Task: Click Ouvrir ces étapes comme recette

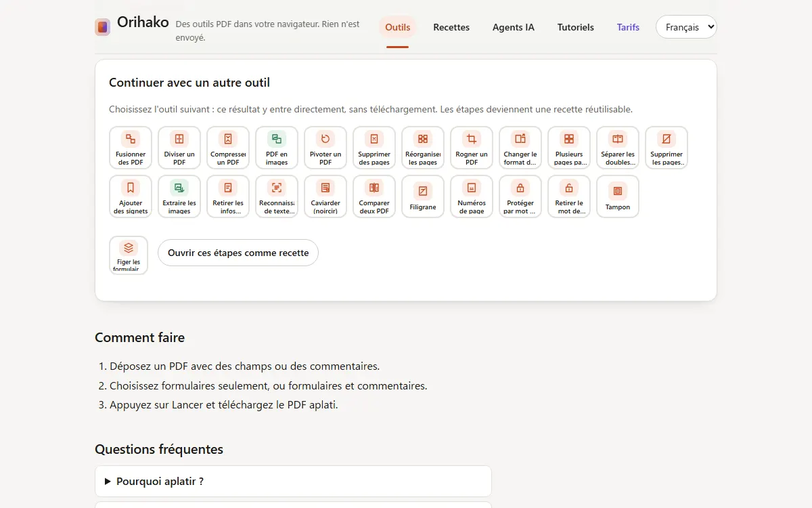Action: [x=238, y=253]
